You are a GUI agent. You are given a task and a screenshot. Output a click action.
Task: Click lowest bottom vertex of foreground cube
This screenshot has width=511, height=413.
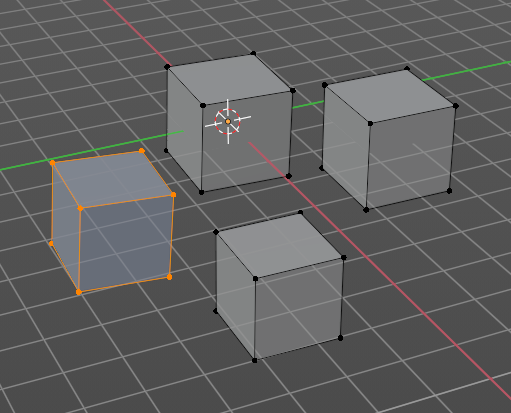(x=255, y=361)
